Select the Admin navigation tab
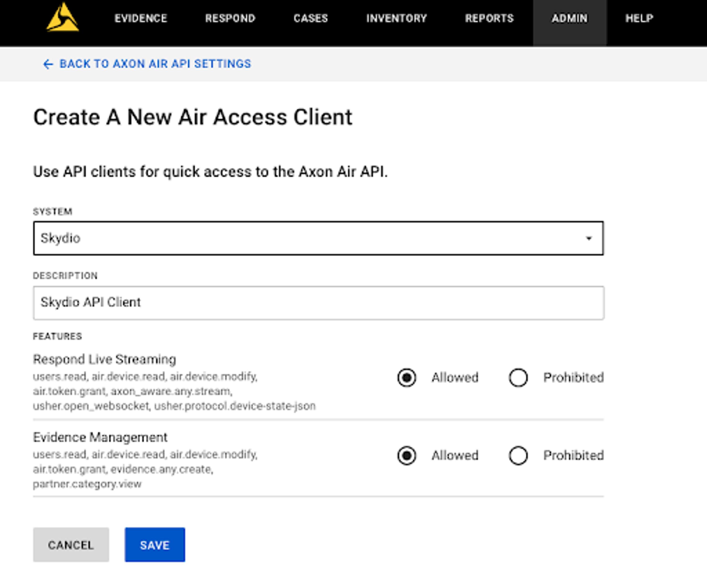707x588 pixels. coord(569,18)
